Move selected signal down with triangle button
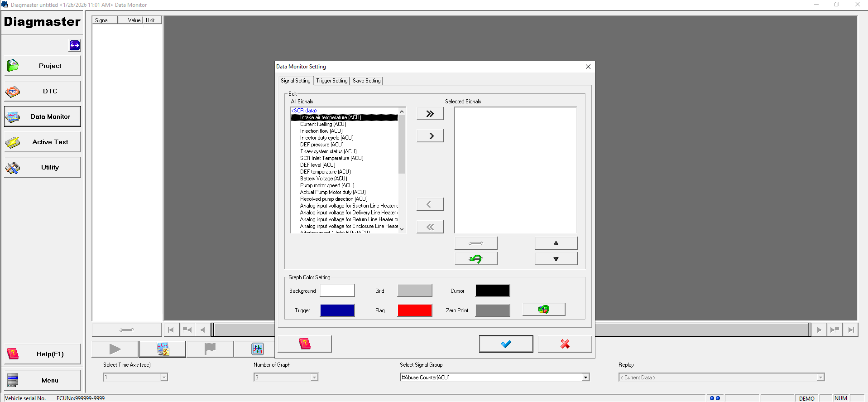868x402 pixels. coord(556,259)
